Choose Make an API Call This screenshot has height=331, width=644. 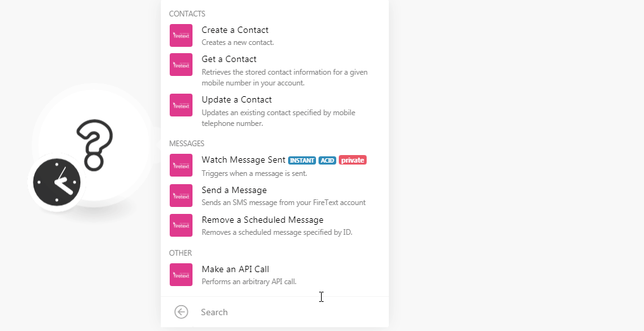click(274, 274)
